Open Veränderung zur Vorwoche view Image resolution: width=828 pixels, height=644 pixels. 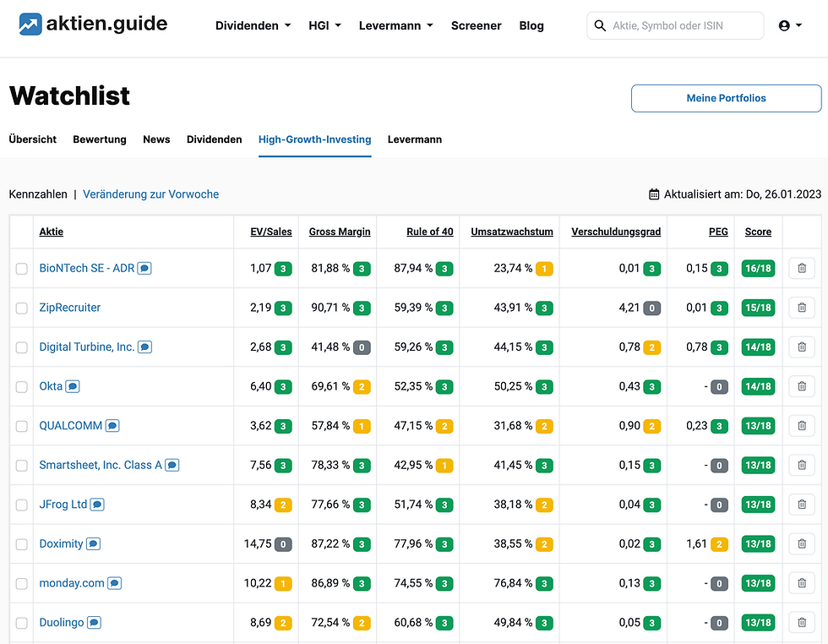[x=151, y=194]
